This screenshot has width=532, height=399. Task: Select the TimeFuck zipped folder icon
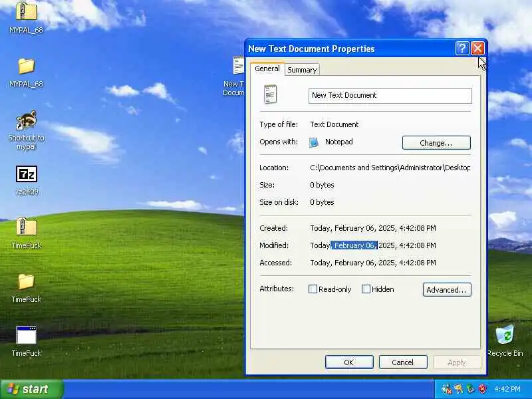pyautogui.click(x=26, y=227)
